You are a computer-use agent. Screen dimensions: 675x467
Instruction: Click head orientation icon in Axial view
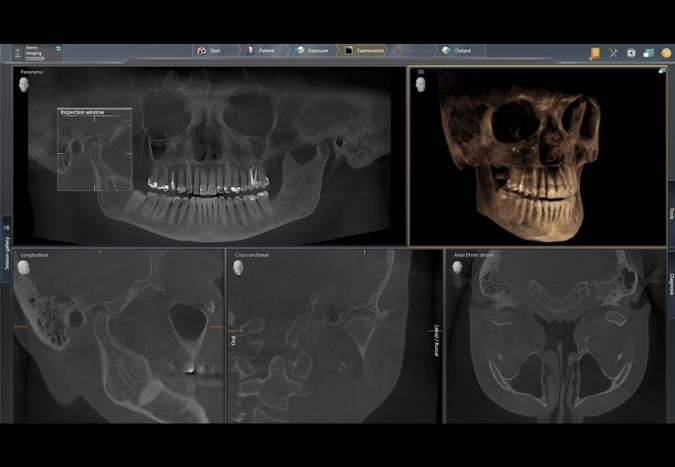pyautogui.click(x=456, y=267)
